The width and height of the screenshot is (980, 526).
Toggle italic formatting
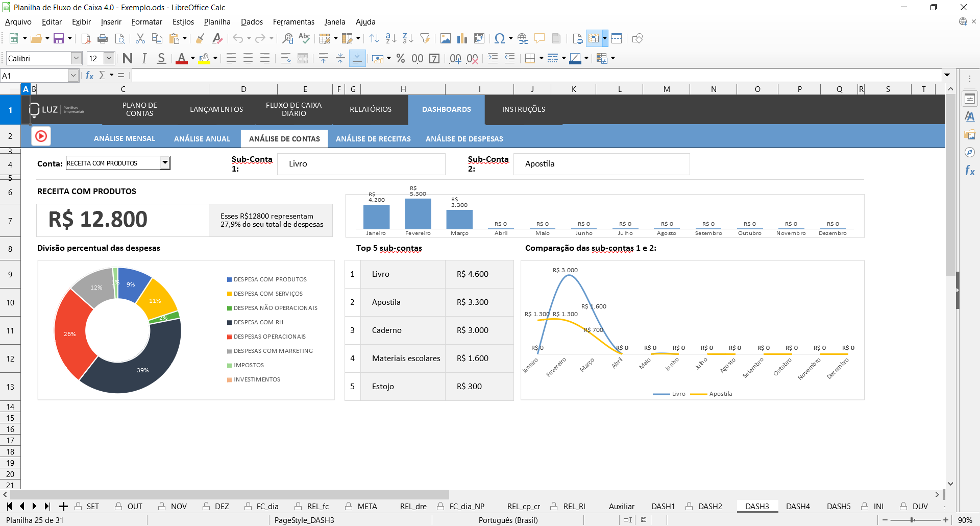(144, 59)
